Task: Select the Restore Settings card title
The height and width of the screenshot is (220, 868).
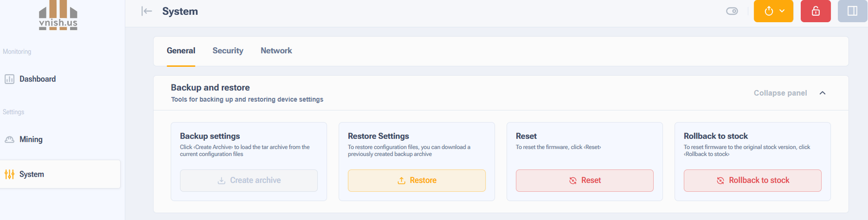Action: 378,136
